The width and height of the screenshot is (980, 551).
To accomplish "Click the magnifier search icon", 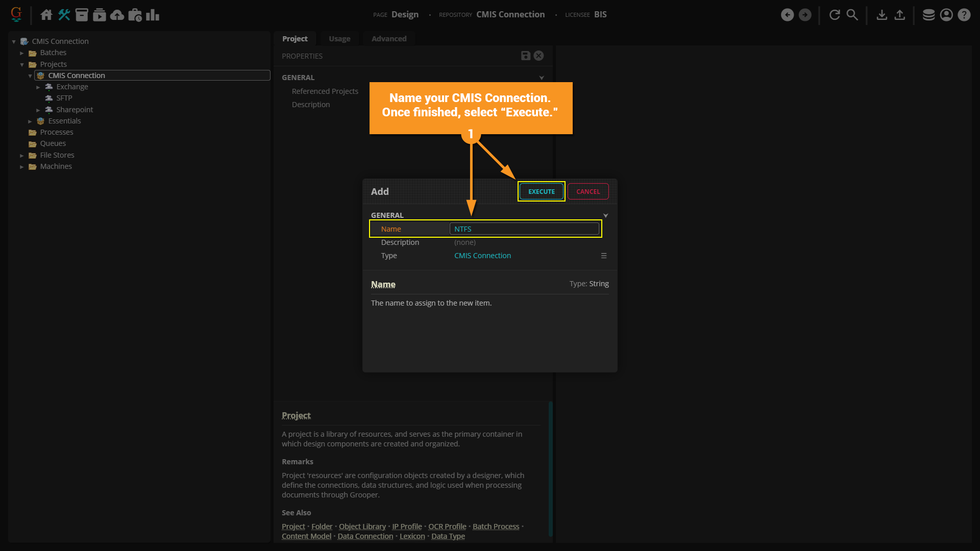I will pyautogui.click(x=852, y=15).
